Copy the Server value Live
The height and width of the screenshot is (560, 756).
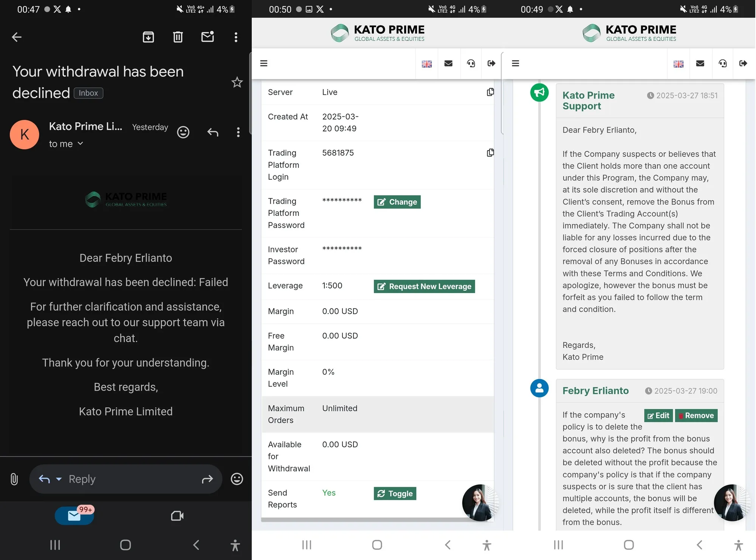[x=490, y=92]
